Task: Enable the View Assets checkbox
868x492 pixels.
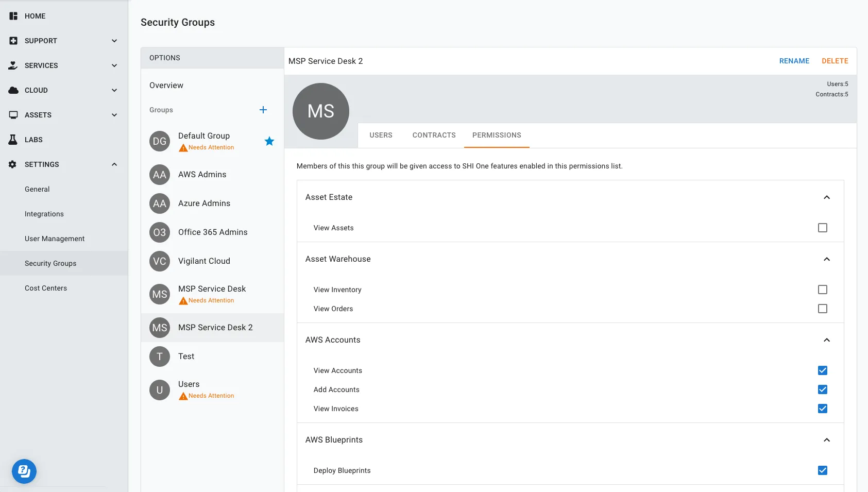Action: (823, 228)
